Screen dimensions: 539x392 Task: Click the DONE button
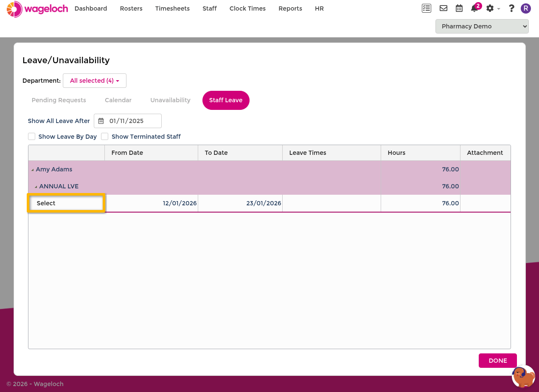(498, 361)
